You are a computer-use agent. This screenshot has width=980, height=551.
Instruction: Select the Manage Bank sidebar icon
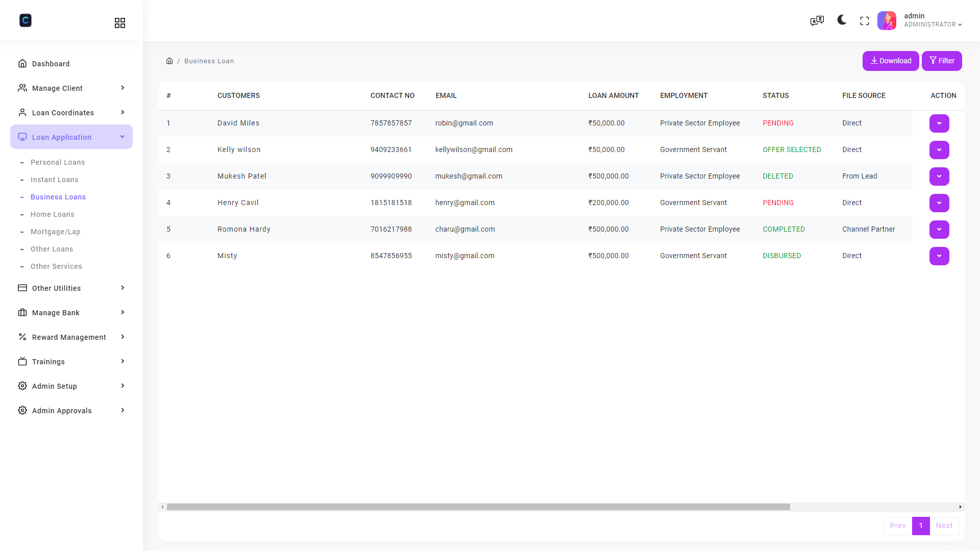(x=22, y=312)
